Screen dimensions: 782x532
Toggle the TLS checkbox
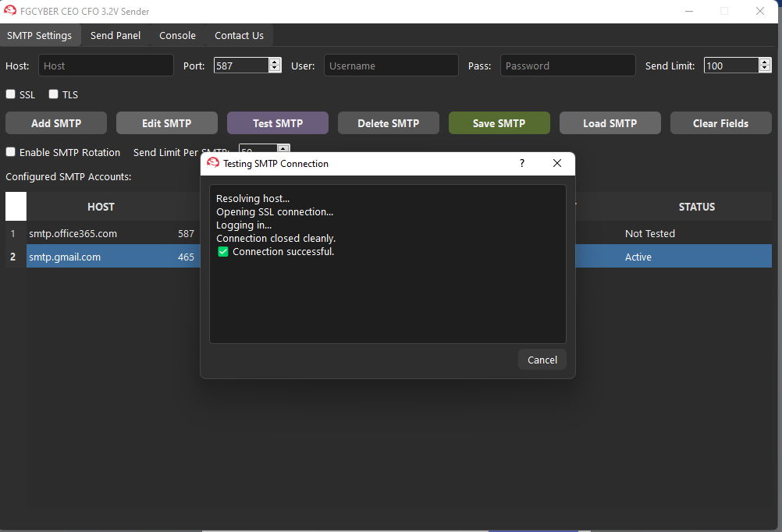coord(54,94)
